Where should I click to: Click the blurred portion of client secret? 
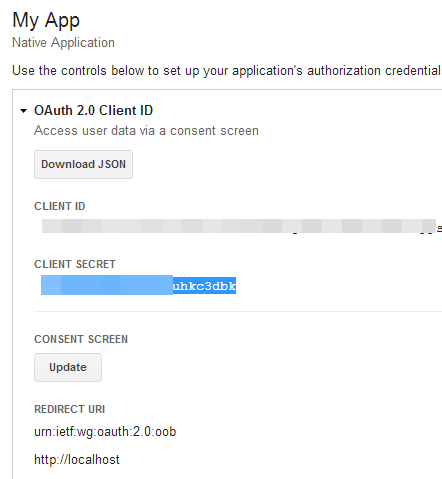[x=107, y=285]
